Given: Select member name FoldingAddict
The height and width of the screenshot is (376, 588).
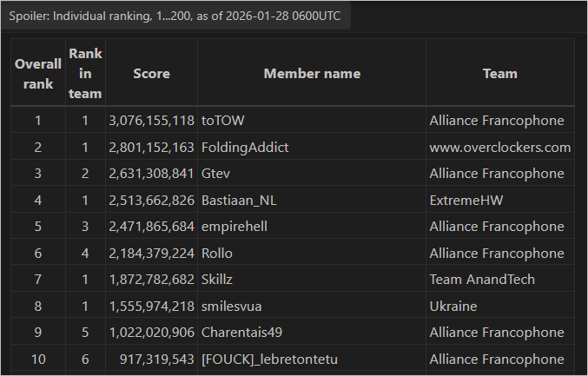Looking at the screenshot, I should [x=245, y=148].
